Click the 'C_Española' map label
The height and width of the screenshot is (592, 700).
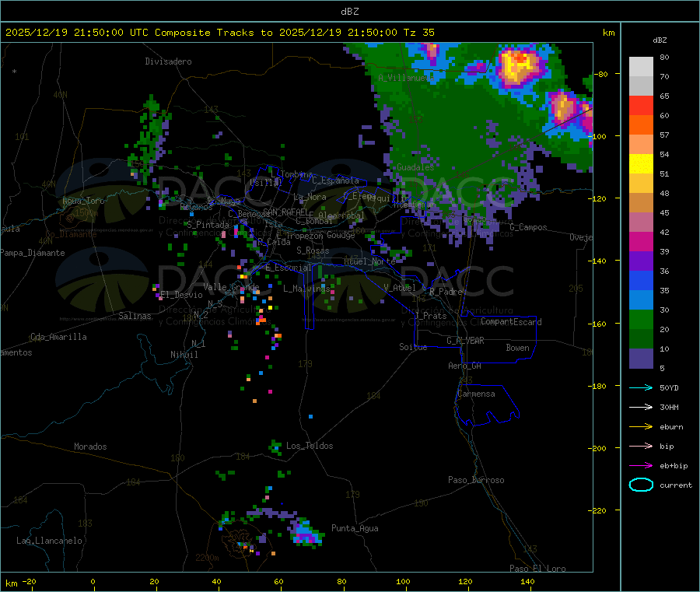click(335, 180)
